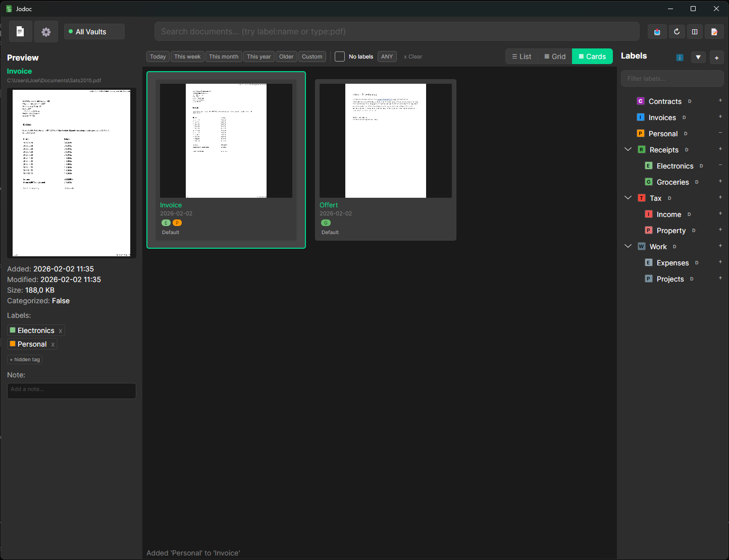
Task: Switch to List view
Action: click(x=522, y=56)
